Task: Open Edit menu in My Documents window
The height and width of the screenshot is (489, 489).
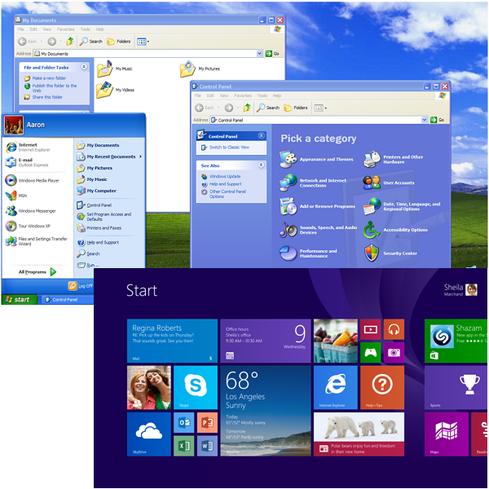Action: click(33, 29)
